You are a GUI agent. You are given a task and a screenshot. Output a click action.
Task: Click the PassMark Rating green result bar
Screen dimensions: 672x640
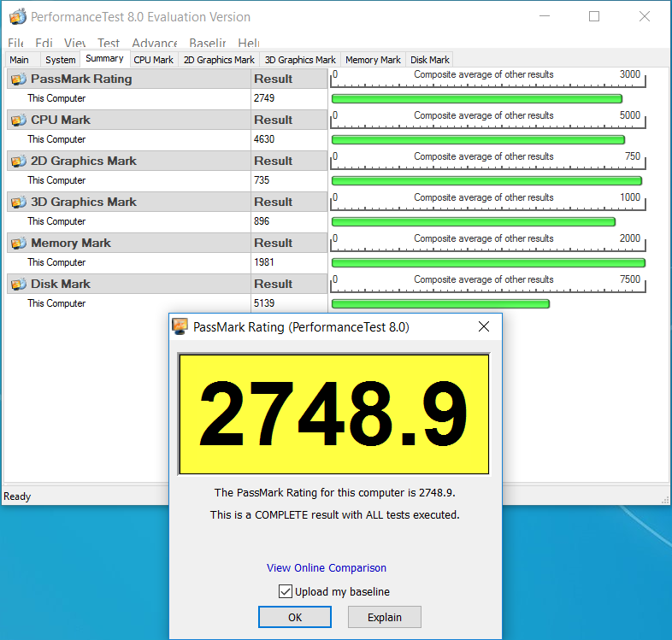point(477,99)
